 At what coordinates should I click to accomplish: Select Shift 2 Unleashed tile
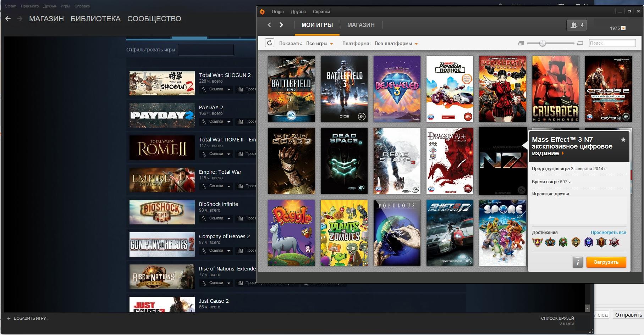click(x=450, y=233)
